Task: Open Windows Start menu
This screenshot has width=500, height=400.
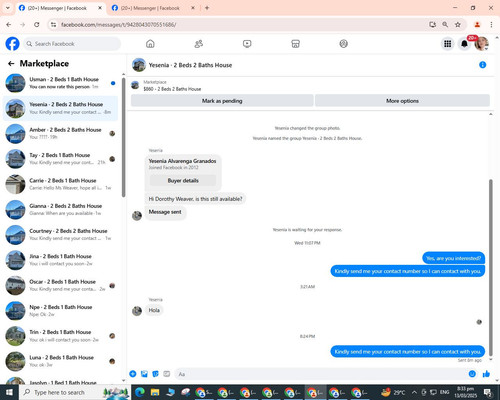Action: coord(9,392)
